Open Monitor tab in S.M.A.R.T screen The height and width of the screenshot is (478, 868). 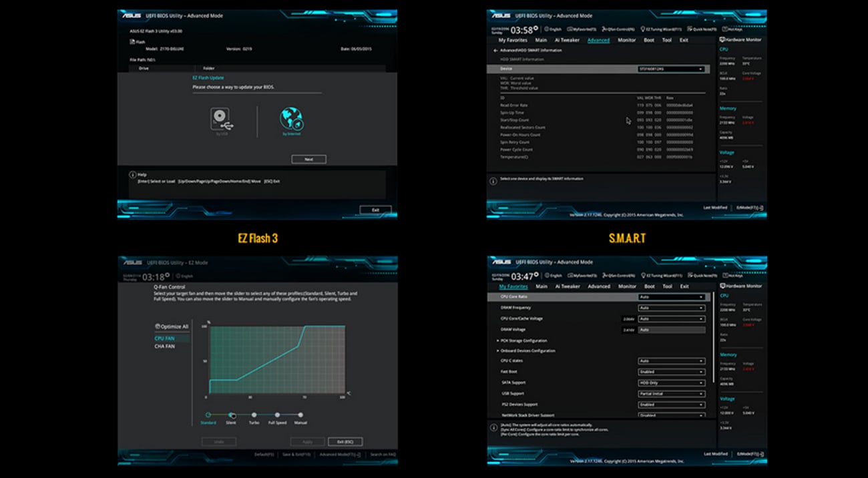627,40
